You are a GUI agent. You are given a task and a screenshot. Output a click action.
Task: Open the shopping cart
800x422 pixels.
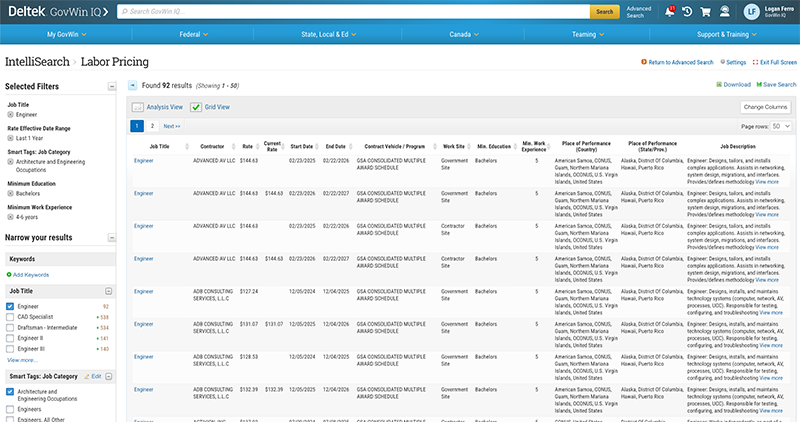[705, 12]
